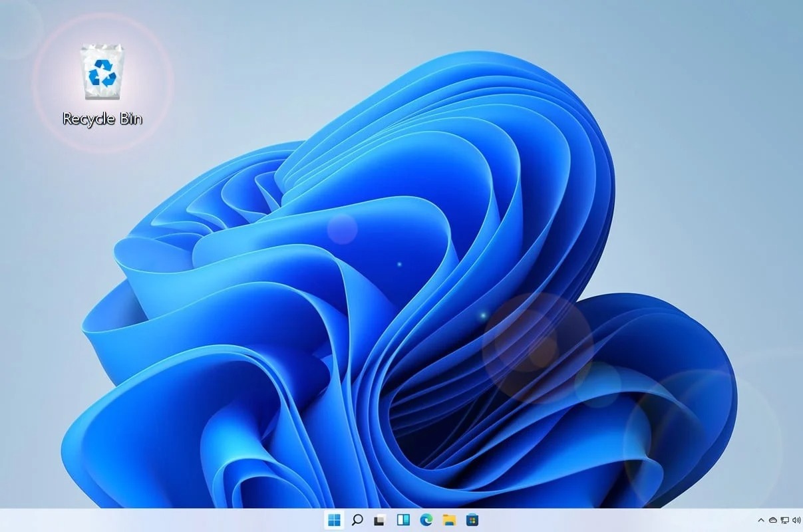803x532 pixels.
Task: Click the blue bloom wallpaper center
Action: coord(399,299)
